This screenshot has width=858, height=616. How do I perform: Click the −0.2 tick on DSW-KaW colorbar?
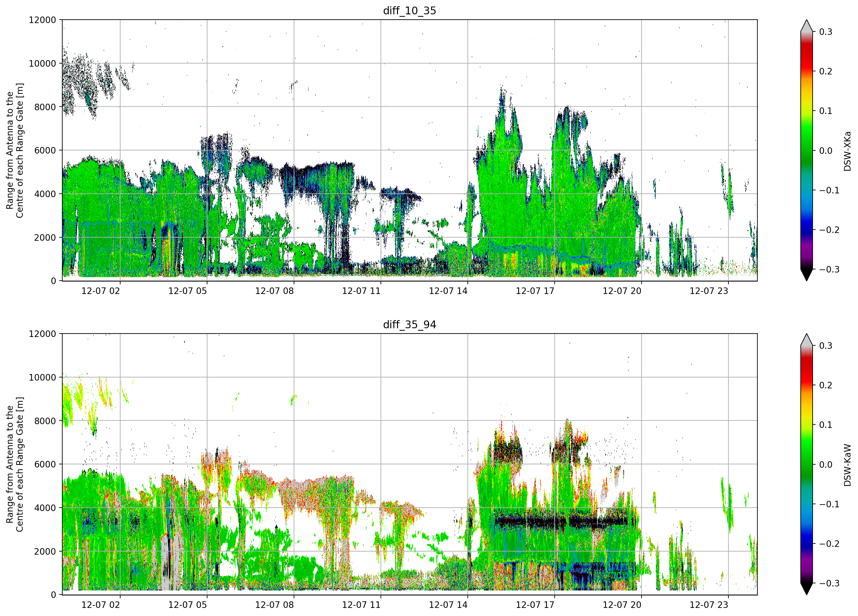click(x=829, y=544)
